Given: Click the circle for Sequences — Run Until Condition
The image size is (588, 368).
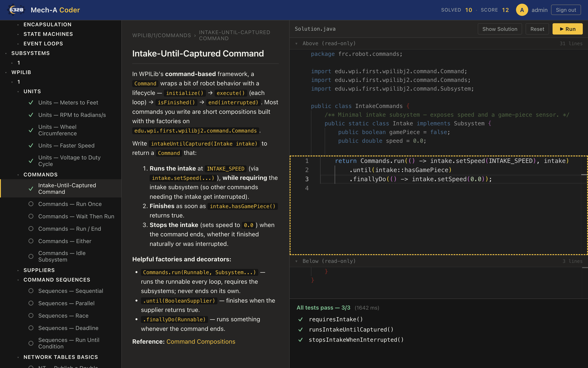Looking at the screenshot, I should click(31, 343).
